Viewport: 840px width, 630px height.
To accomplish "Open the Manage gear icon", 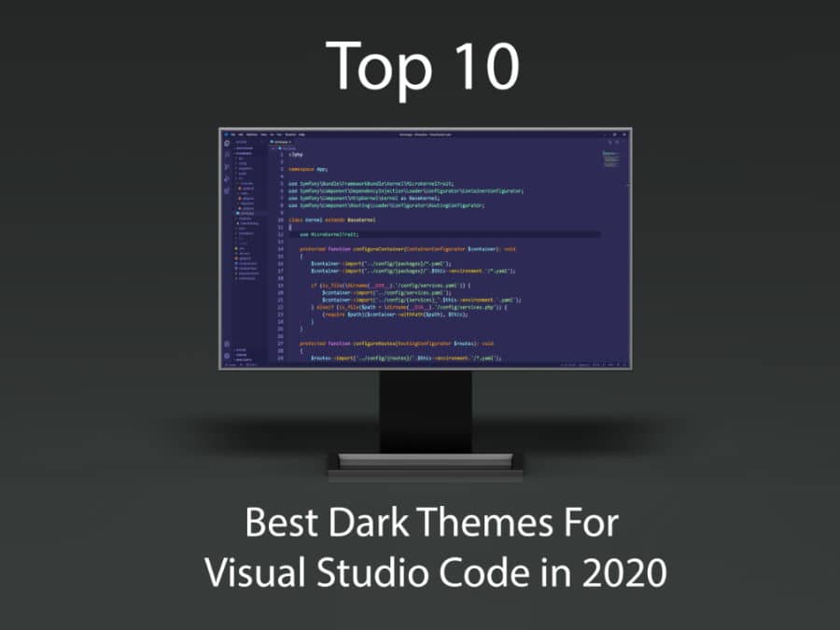I will pos(227,356).
